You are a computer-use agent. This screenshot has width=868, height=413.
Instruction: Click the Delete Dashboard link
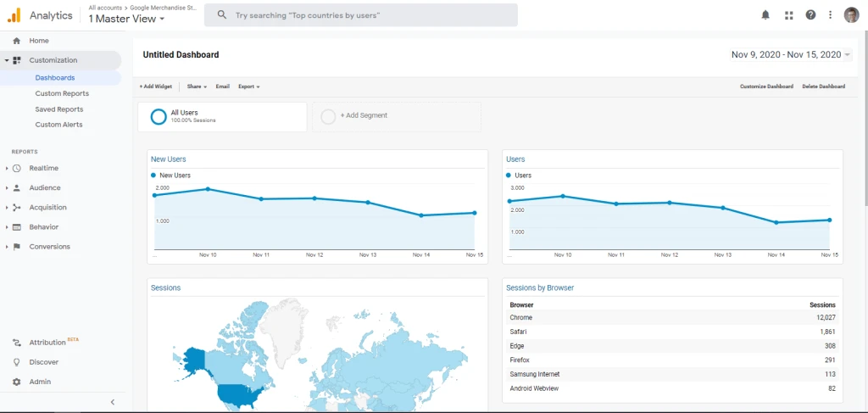(823, 87)
